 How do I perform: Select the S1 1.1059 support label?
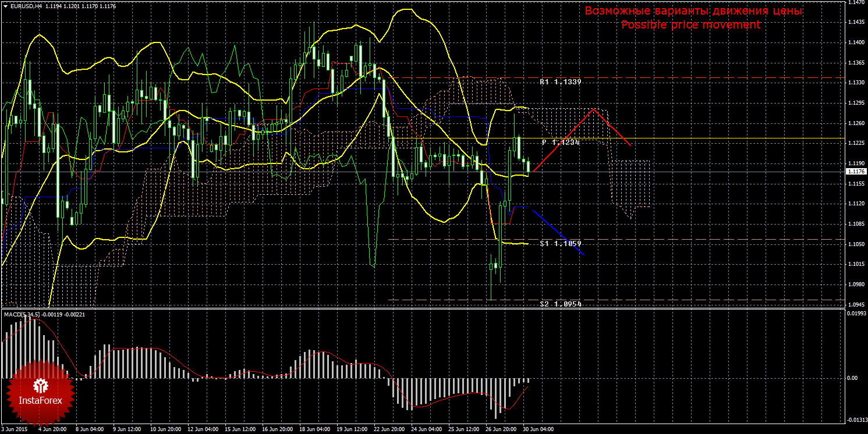click(561, 243)
